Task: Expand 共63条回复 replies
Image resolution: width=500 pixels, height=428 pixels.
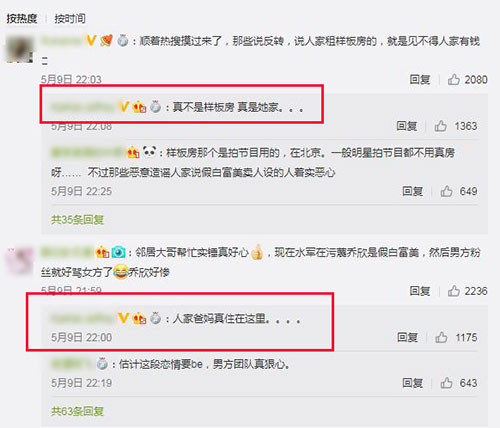Action: (x=77, y=411)
